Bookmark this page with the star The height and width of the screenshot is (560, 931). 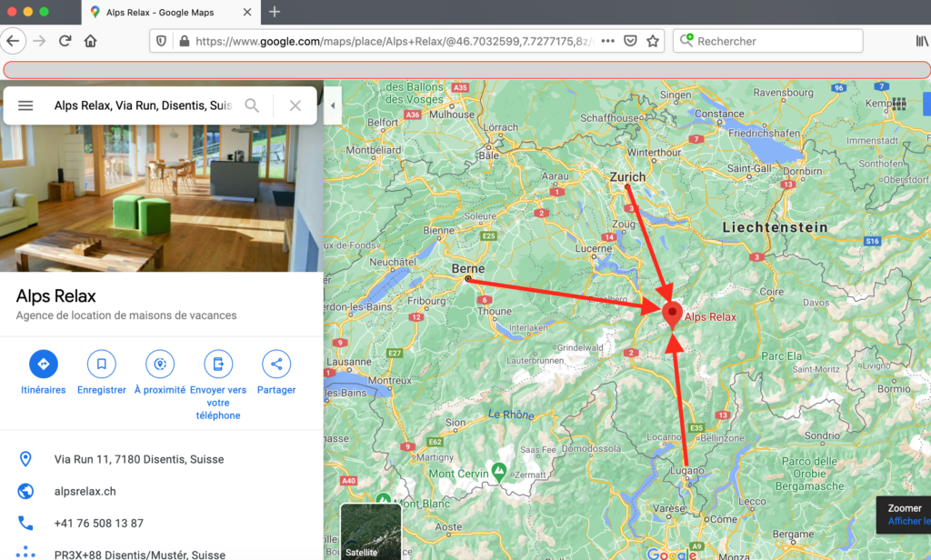(x=653, y=41)
